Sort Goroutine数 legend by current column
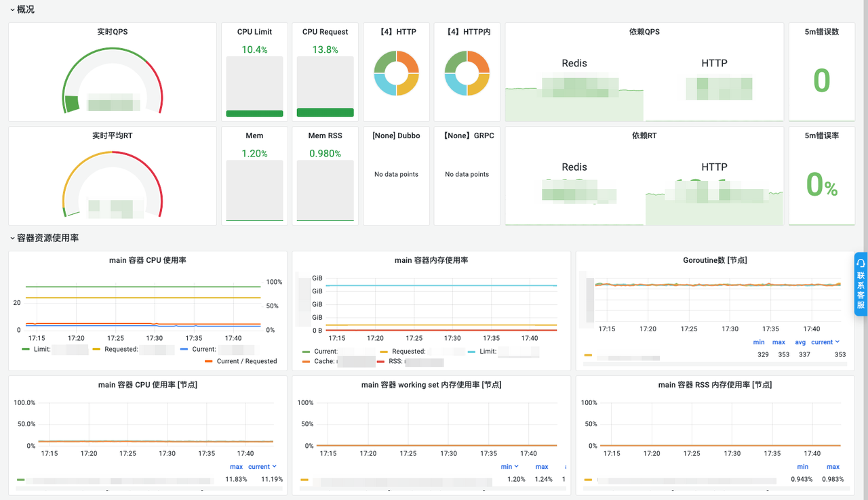This screenshot has height=500, width=868. (x=825, y=342)
